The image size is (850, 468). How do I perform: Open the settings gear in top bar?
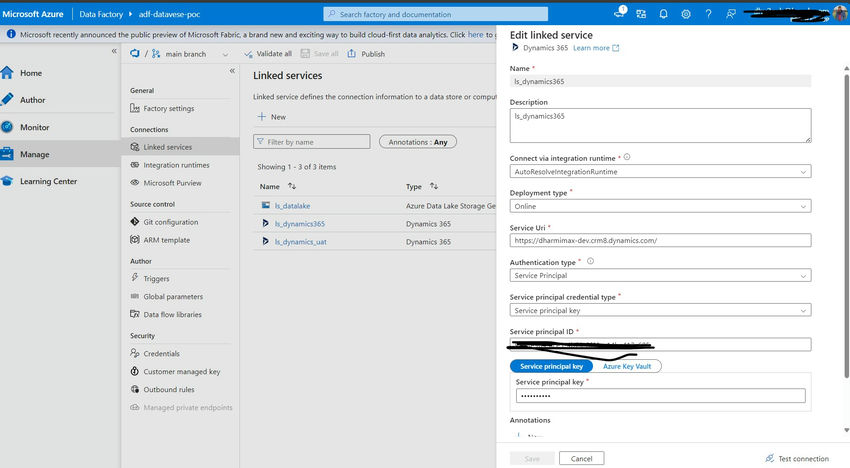click(686, 14)
